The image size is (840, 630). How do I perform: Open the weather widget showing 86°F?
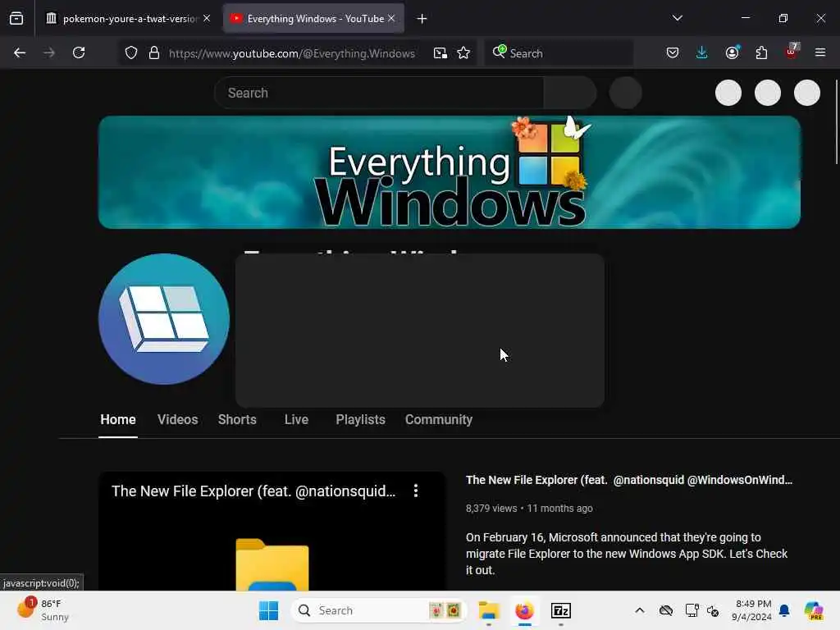click(43, 610)
